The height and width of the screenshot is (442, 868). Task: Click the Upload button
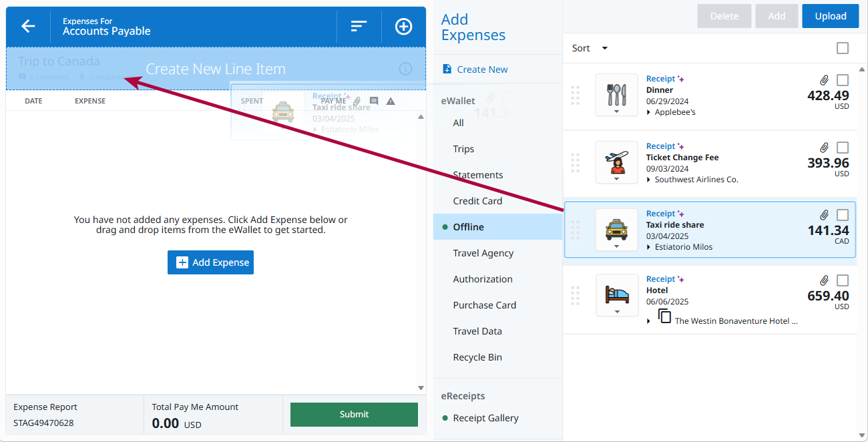click(x=830, y=15)
